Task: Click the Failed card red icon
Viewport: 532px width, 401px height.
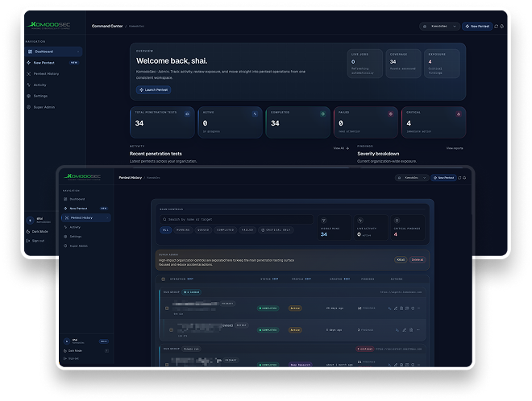Action: point(390,114)
